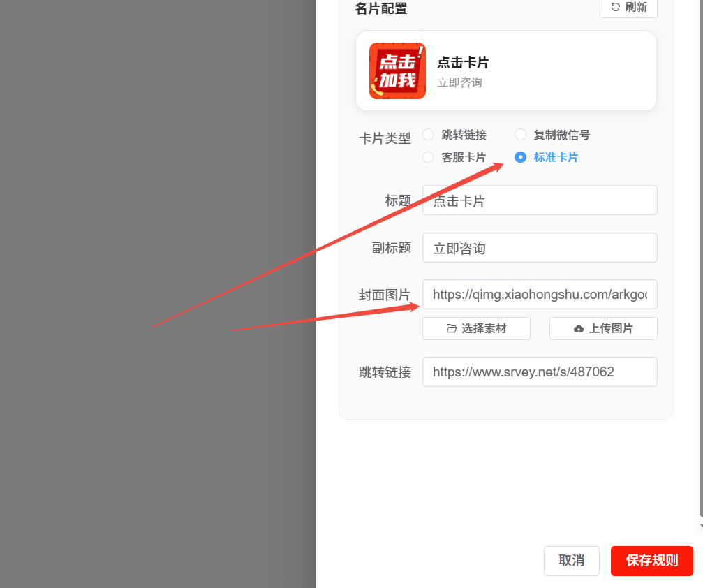Click the 跳转链接 URL field with srvey.net

point(540,372)
